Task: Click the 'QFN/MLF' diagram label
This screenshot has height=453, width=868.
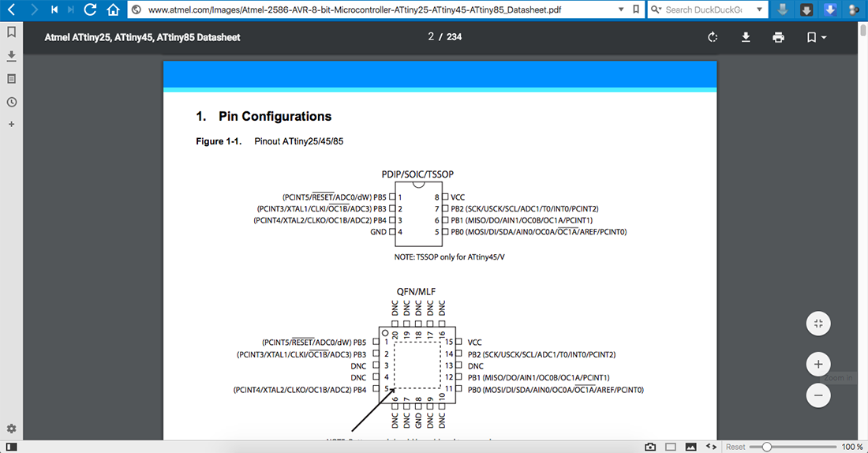Action: pyautogui.click(x=416, y=292)
